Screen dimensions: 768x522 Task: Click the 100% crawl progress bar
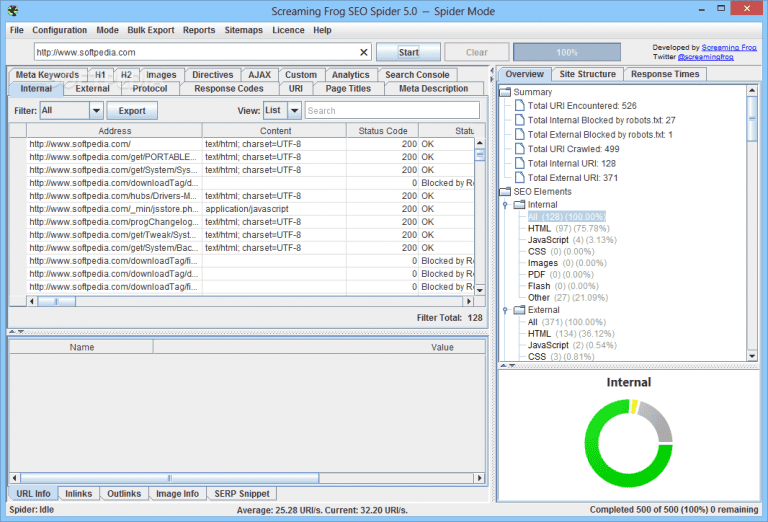coord(567,52)
